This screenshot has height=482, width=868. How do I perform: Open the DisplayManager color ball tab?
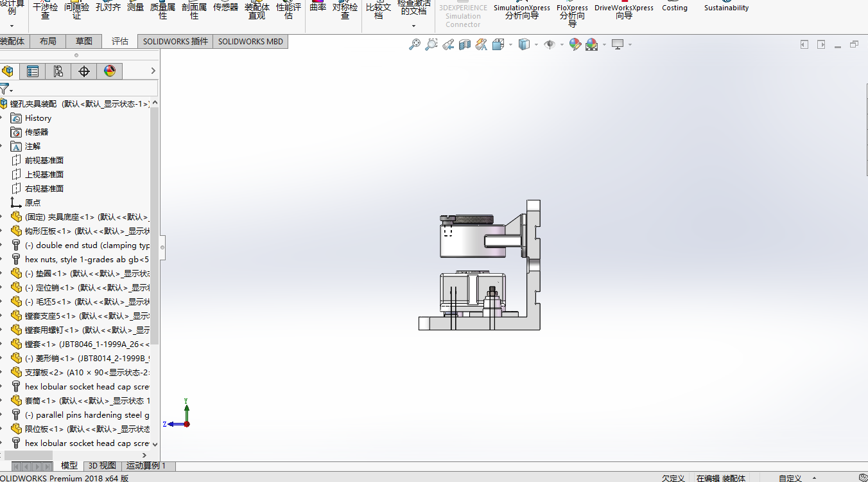click(x=110, y=71)
